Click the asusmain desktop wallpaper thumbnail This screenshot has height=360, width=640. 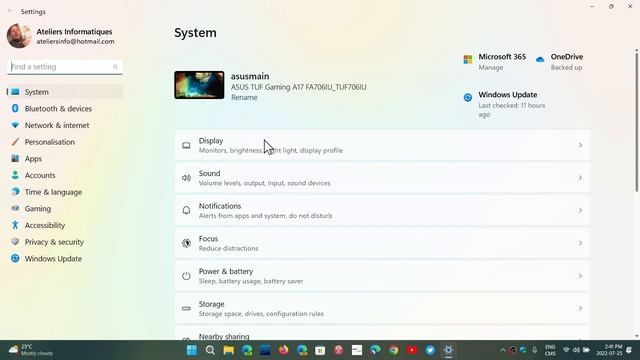[199, 85]
